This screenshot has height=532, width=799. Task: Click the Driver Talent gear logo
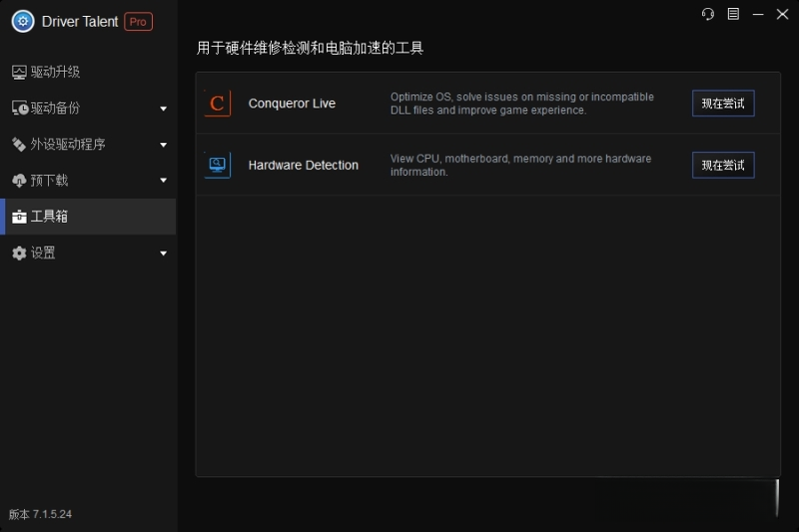[x=23, y=21]
